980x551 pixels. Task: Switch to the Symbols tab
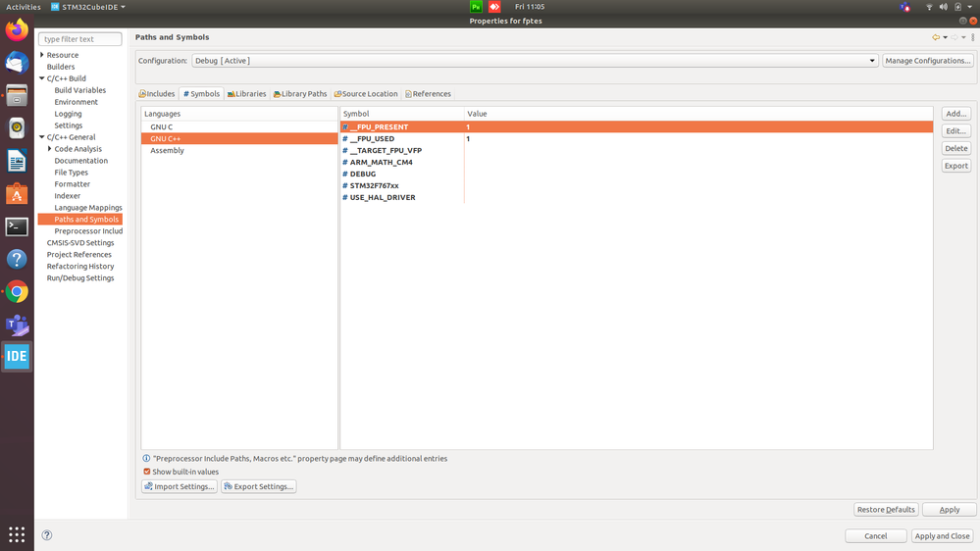coord(201,94)
